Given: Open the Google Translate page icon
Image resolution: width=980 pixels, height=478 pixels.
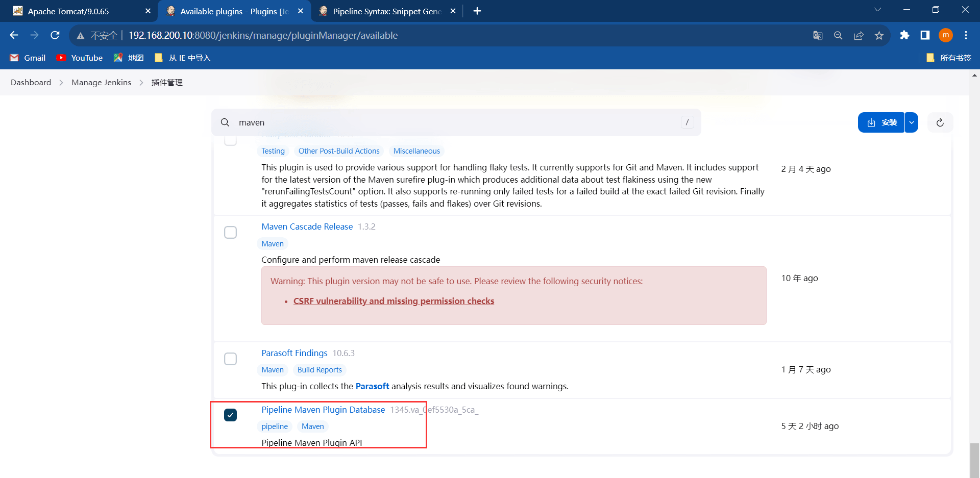Looking at the screenshot, I should (818, 35).
